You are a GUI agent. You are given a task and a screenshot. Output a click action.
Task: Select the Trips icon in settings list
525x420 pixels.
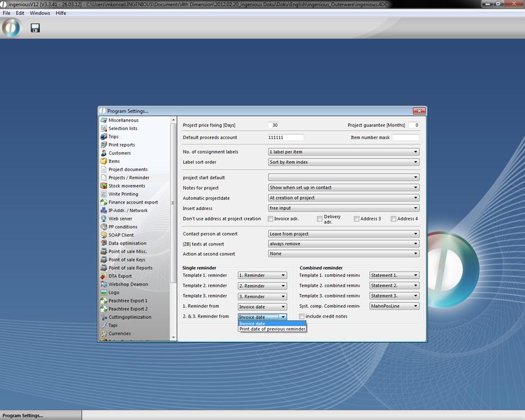104,137
